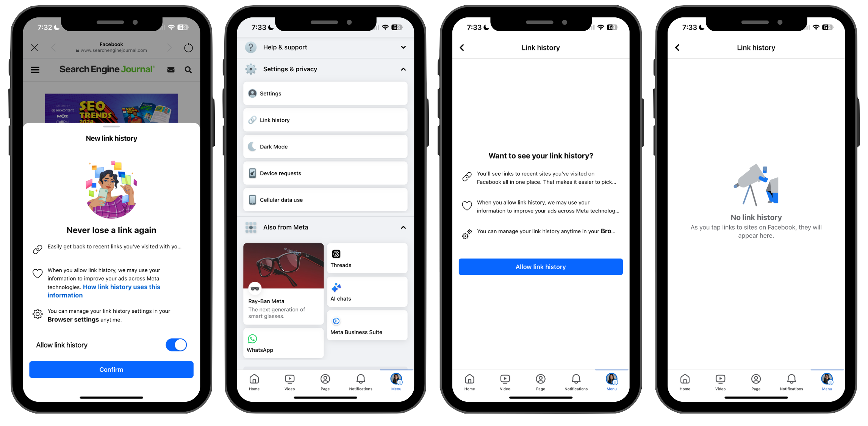Collapse the Also from Meta section
The image size is (868, 426).
pyautogui.click(x=403, y=227)
